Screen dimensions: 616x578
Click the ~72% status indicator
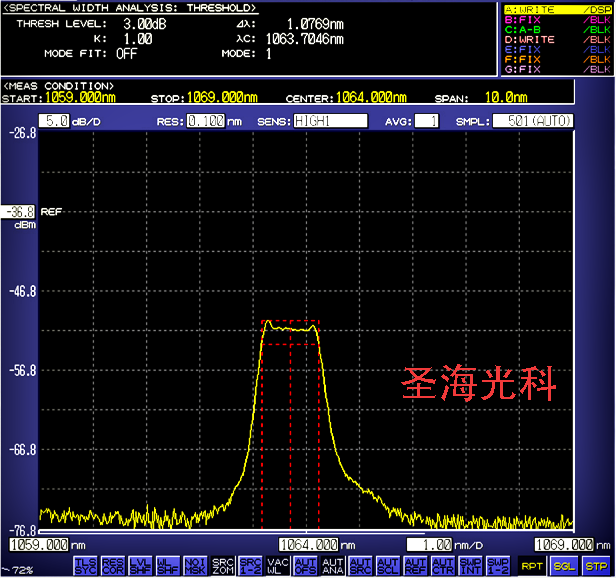point(17,570)
